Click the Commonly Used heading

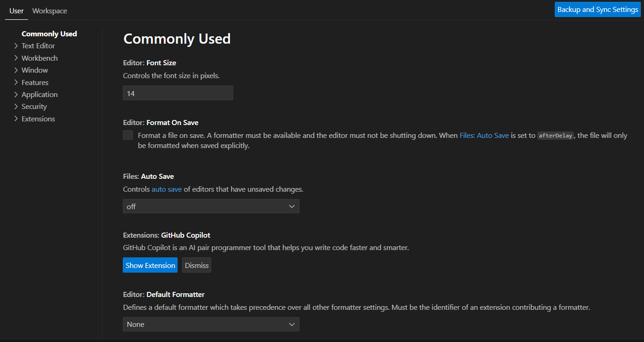coord(177,39)
